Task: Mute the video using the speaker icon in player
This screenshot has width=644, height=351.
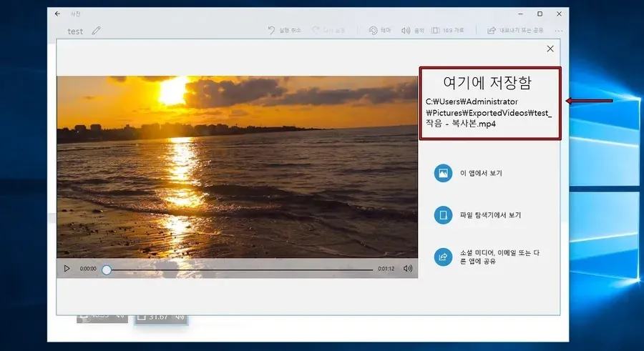Action: pos(407,269)
